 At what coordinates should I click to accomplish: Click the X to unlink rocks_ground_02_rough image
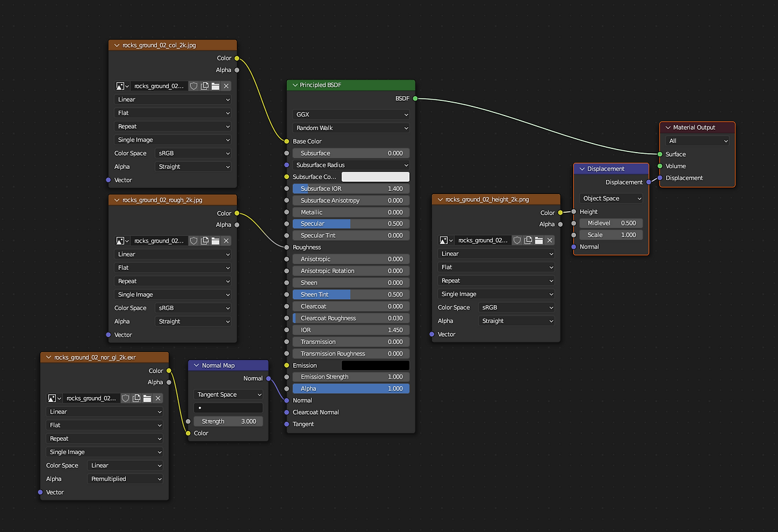point(225,240)
